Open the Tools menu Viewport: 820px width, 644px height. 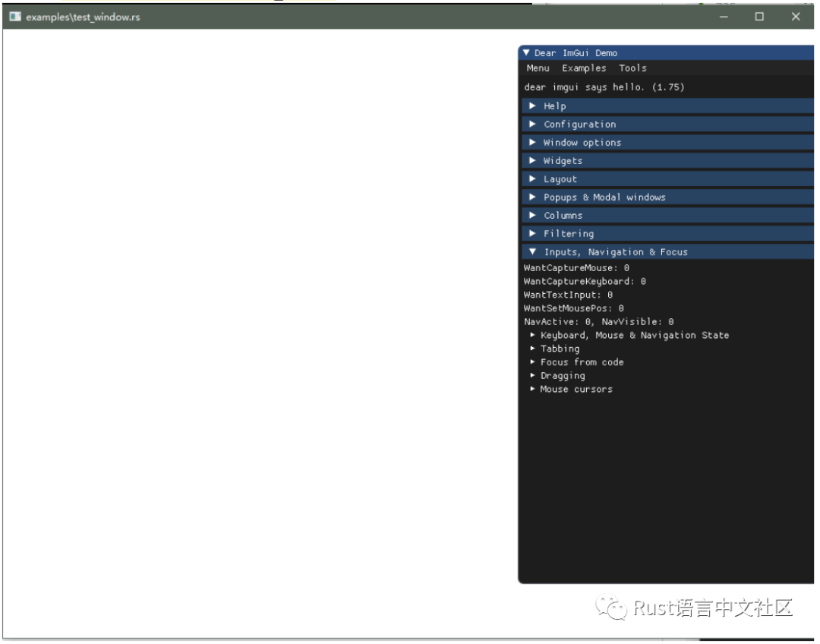635,68
